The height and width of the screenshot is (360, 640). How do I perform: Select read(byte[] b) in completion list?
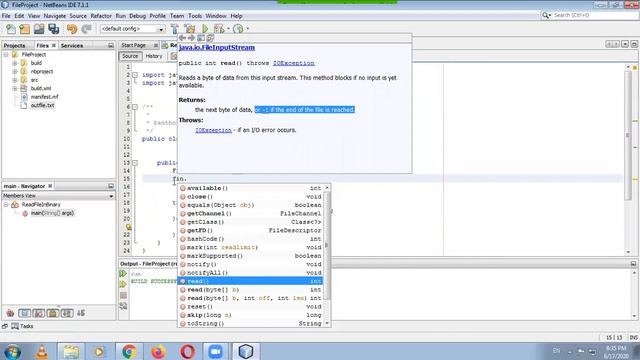tap(250, 290)
